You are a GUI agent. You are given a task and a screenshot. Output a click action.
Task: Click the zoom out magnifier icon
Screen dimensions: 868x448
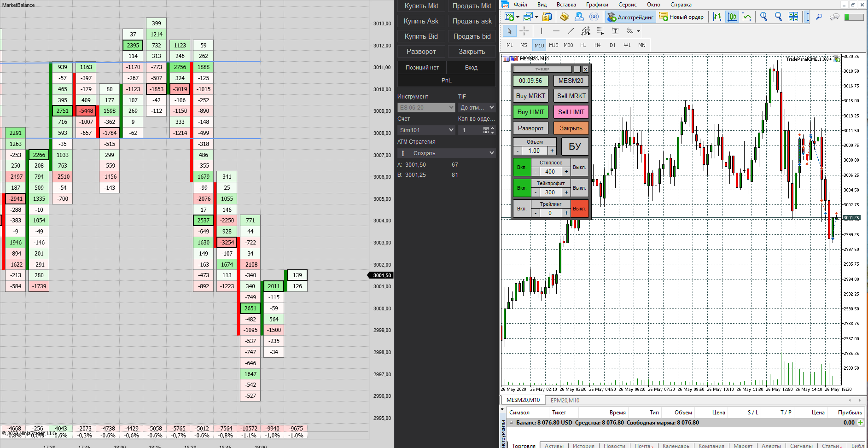[778, 17]
